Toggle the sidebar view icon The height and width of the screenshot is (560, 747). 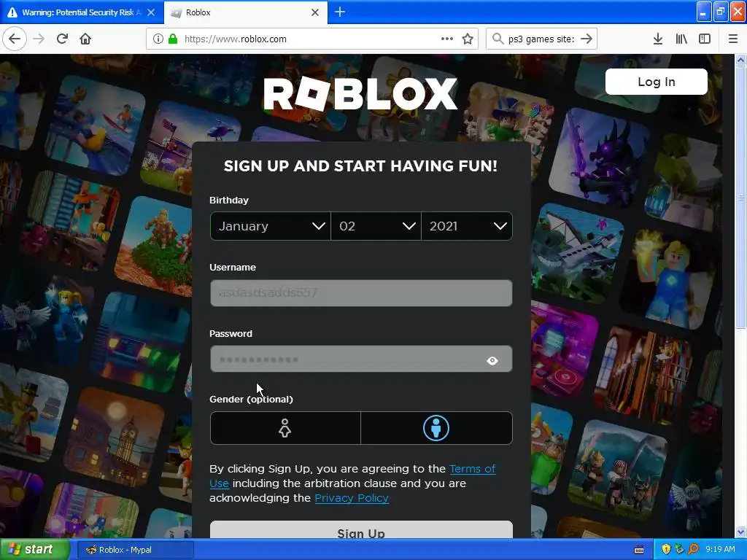705,39
